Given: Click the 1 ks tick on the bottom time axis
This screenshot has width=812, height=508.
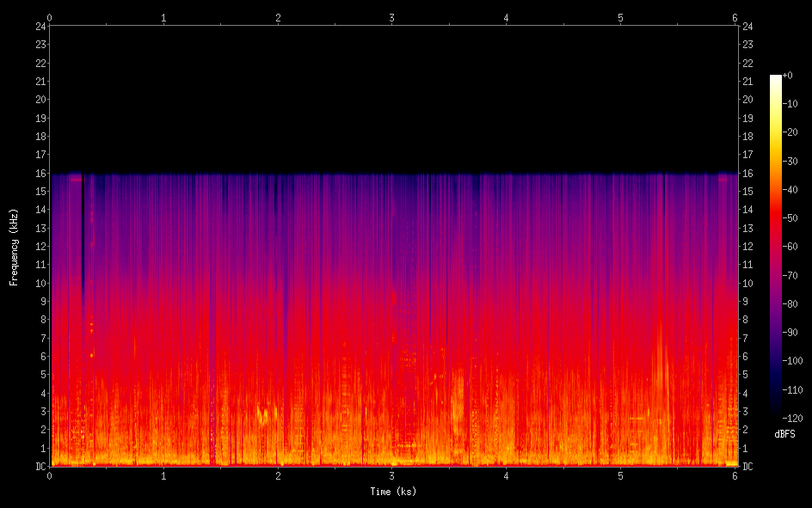Looking at the screenshot, I should [163, 475].
